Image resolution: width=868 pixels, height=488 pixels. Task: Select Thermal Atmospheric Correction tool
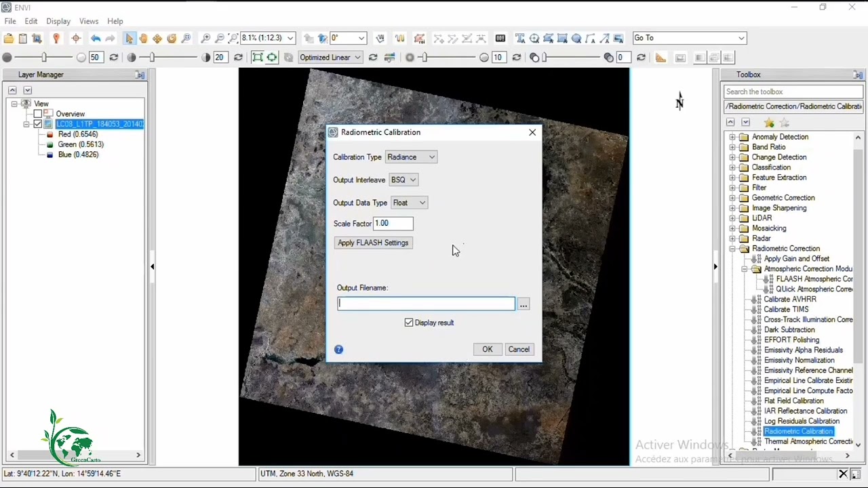(x=808, y=442)
